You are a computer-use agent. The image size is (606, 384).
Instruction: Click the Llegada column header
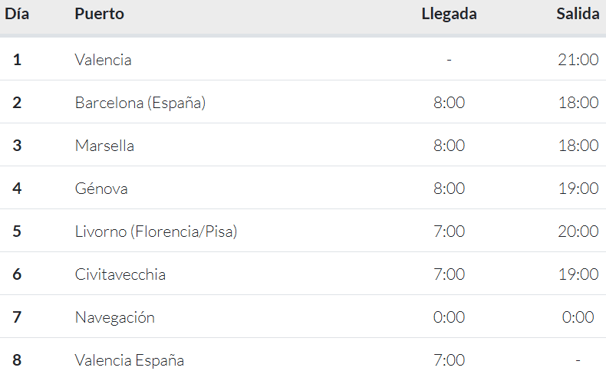pyautogui.click(x=449, y=14)
